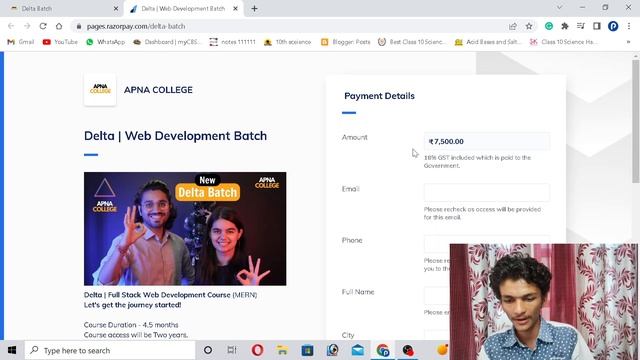Click the 'Payment Details' heading
Image resolution: width=640 pixels, height=360 pixels.
pyautogui.click(x=379, y=96)
